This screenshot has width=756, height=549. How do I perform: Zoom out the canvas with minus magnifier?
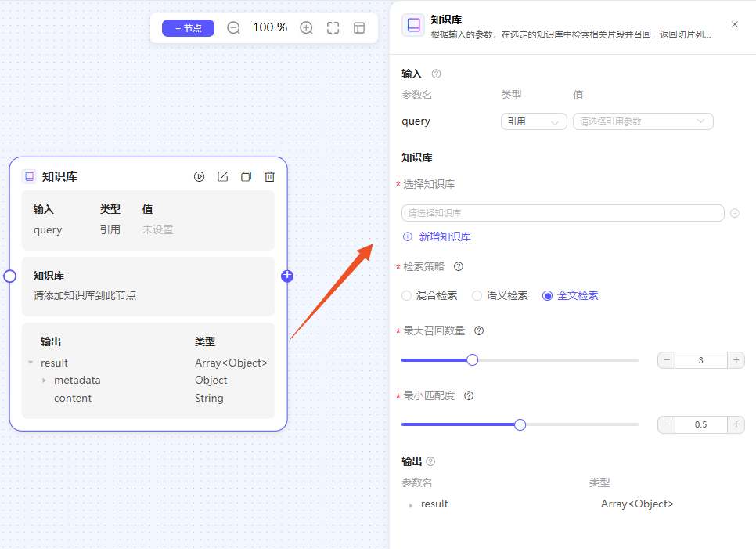pos(233,28)
